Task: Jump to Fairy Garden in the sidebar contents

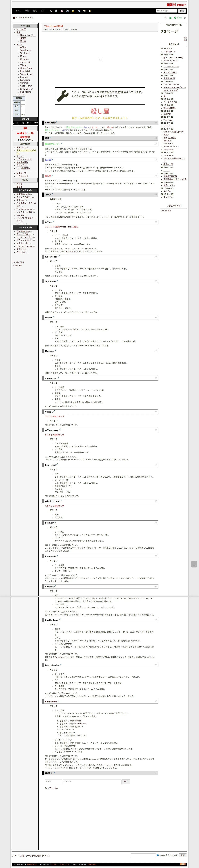Action: (x=27, y=89)
